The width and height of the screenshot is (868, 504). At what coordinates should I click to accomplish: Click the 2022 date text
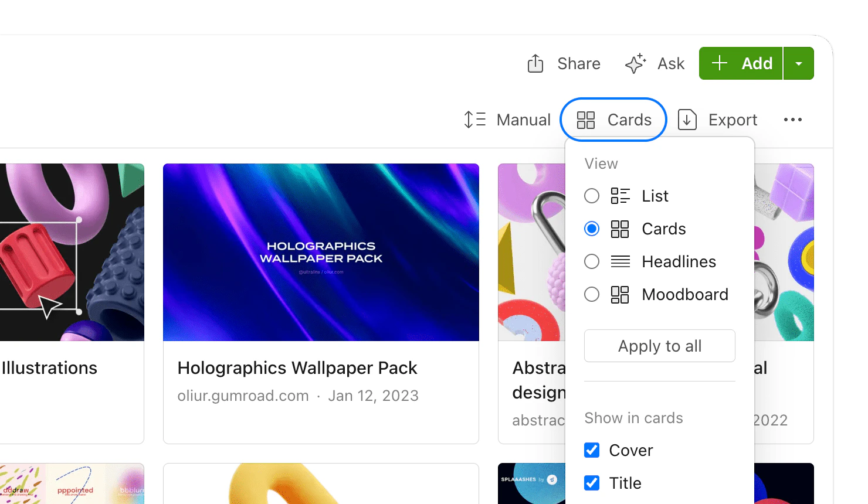point(771,420)
